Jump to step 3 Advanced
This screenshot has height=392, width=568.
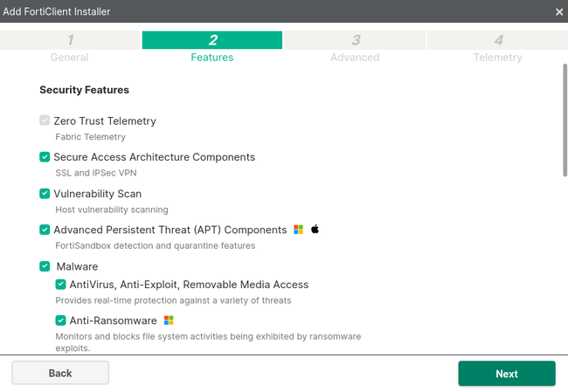click(x=355, y=47)
